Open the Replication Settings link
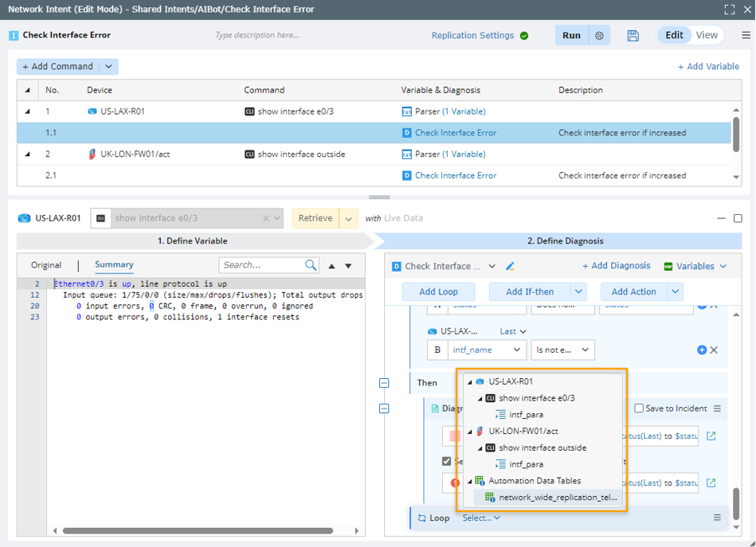Image resolution: width=756 pixels, height=547 pixels. click(472, 36)
